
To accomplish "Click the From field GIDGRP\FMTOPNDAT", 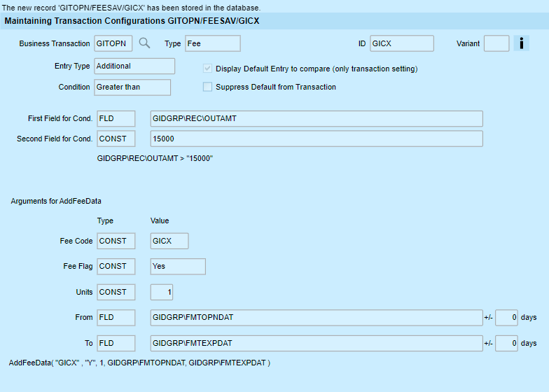I will tap(317, 318).
